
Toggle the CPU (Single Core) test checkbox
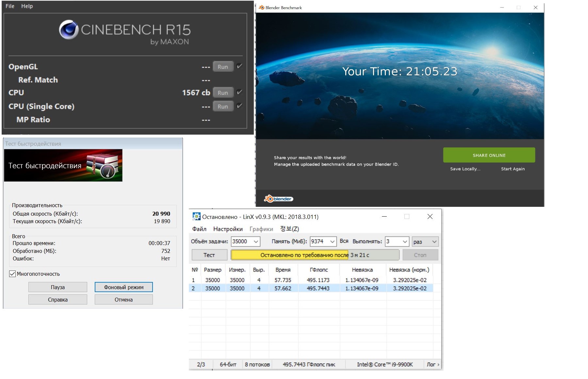[239, 106]
